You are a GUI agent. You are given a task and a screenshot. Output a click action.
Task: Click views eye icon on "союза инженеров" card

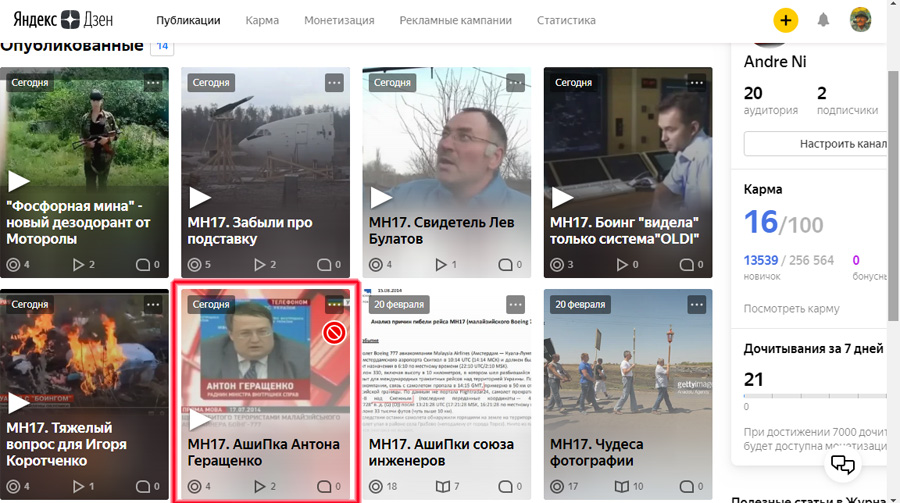(x=375, y=487)
